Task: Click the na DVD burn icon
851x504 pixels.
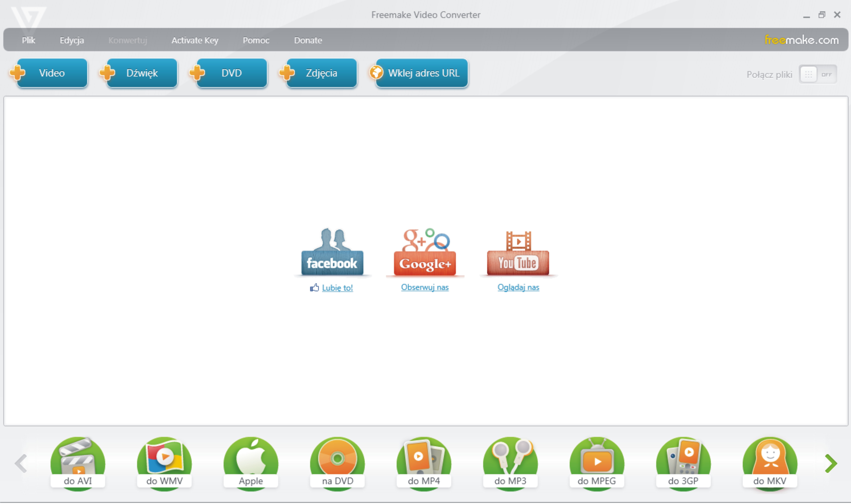Action: coord(337,463)
